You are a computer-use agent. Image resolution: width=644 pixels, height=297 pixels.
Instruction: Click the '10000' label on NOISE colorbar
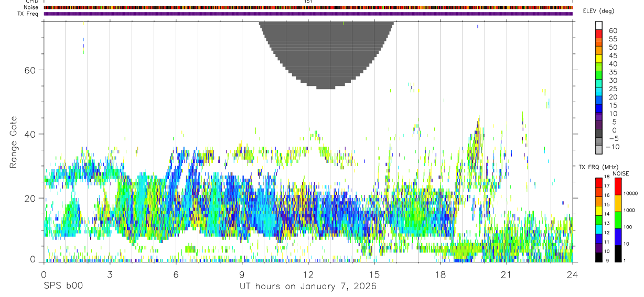631,193
